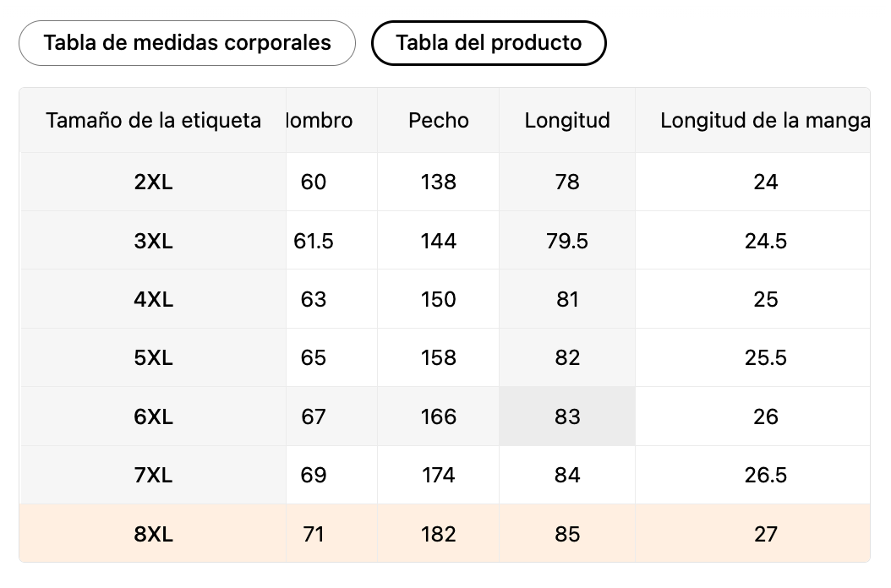Switch to Tabla de medidas corporales tab

click(187, 43)
